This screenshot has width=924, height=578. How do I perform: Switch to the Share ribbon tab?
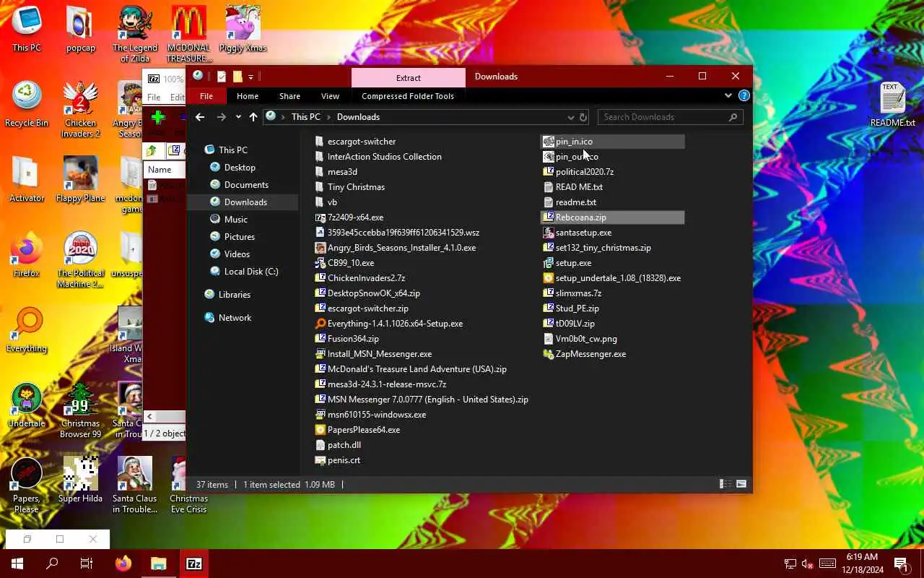pos(289,96)
